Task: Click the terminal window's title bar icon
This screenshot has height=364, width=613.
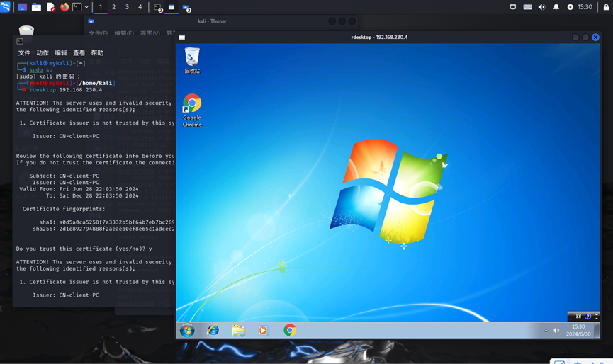Action: point(20,41)
